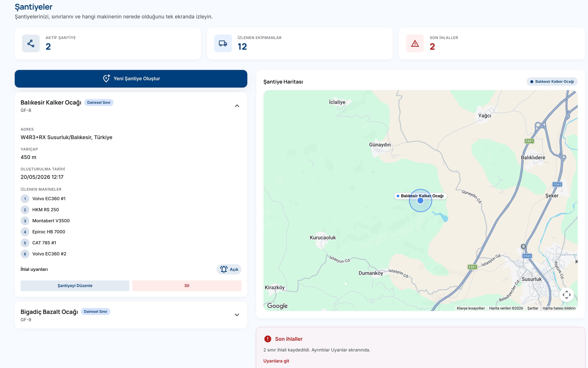Viewport: 588px width, 368px height.
Task: Create a new site with Yeni Şantiye Oluştur
Action: 131,79
